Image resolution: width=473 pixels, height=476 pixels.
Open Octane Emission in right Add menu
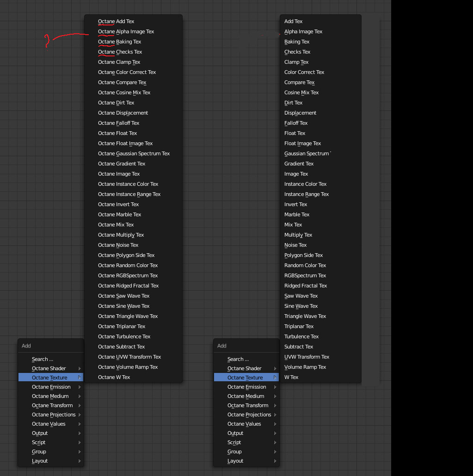tap(246, 387)
